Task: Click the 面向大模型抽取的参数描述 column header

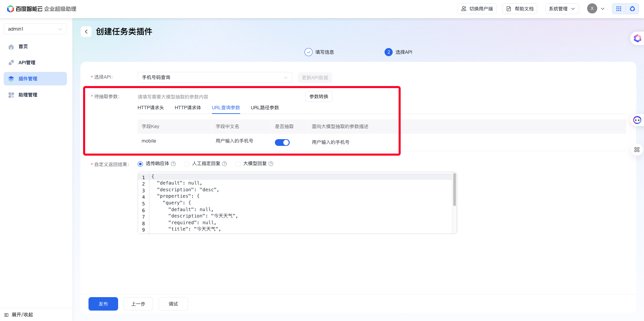Action: point(340,127)
